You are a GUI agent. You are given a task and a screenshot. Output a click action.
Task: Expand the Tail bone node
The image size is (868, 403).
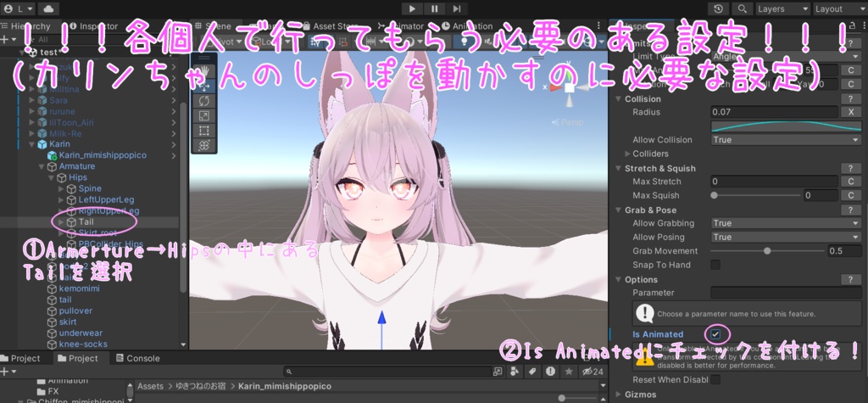coord(61,221)
